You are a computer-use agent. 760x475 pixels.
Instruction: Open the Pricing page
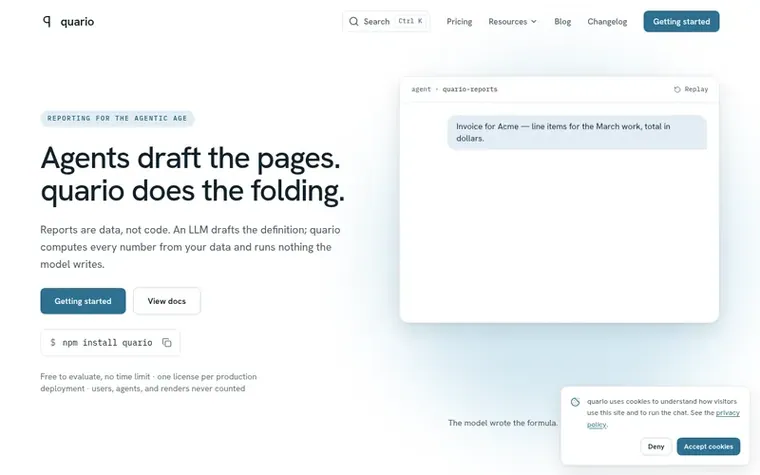pos(459,21)
